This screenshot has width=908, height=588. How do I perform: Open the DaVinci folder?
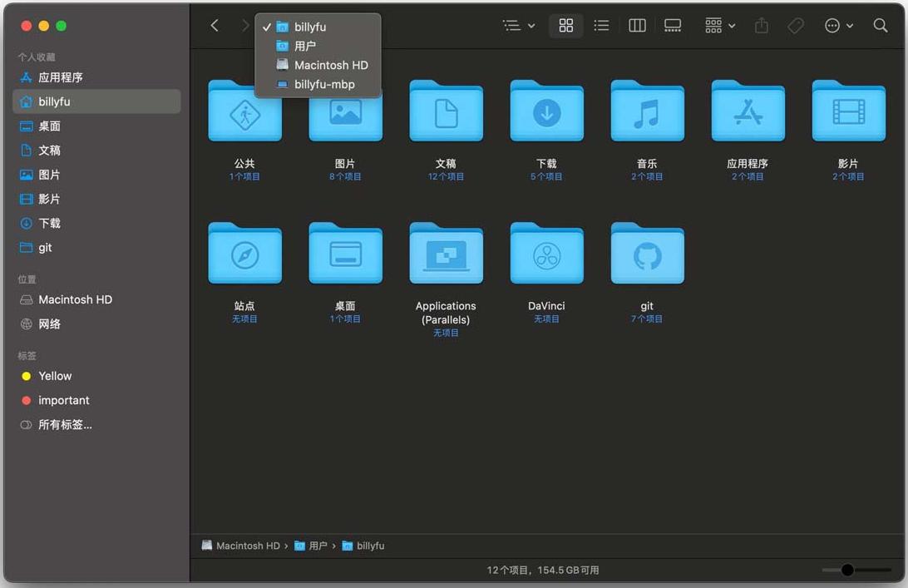pyautogui.click(x=546, y=254)
